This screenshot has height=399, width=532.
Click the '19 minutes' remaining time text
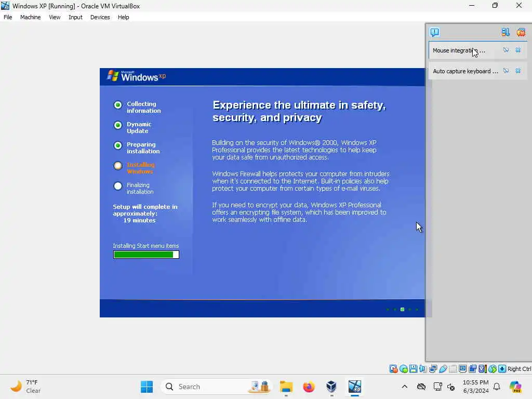pos(139,220)
